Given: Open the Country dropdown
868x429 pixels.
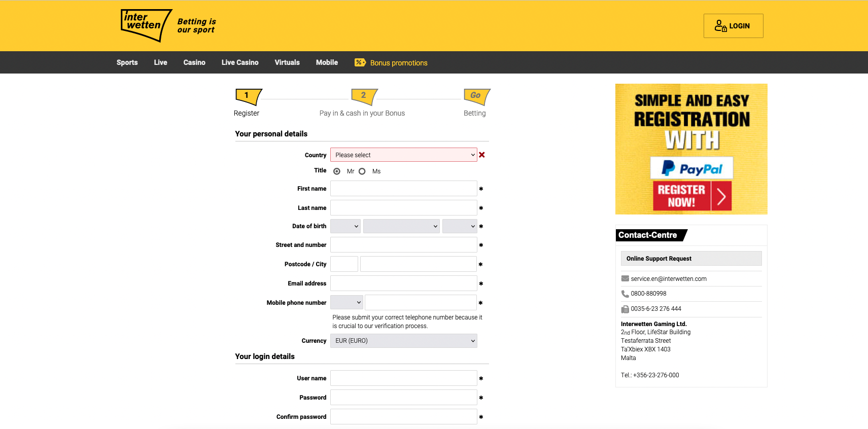Looking at the screenshot, I should 404,155.
